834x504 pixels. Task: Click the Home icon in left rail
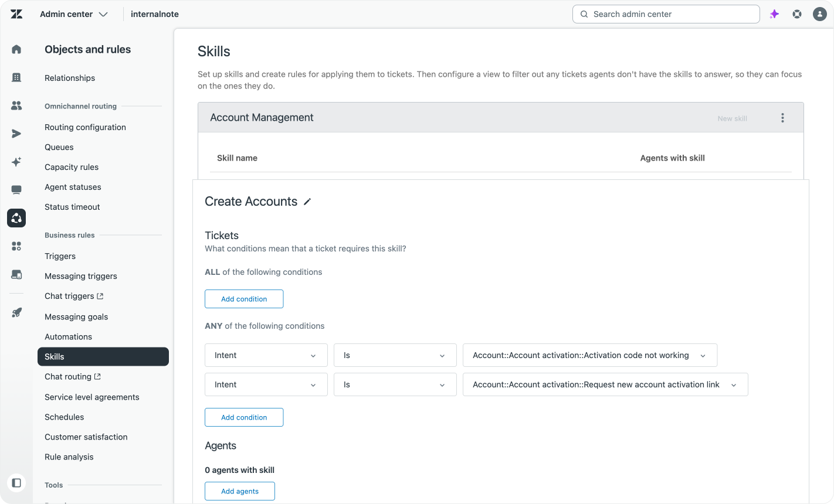[16, 49]
